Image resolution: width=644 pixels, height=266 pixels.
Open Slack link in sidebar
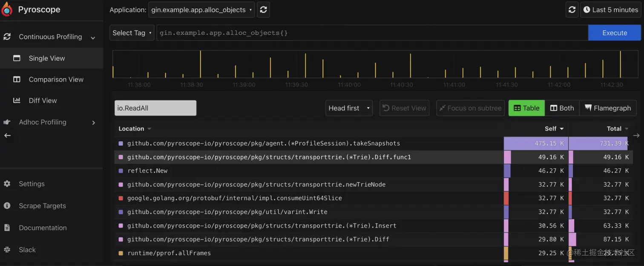tap(52, 250)
